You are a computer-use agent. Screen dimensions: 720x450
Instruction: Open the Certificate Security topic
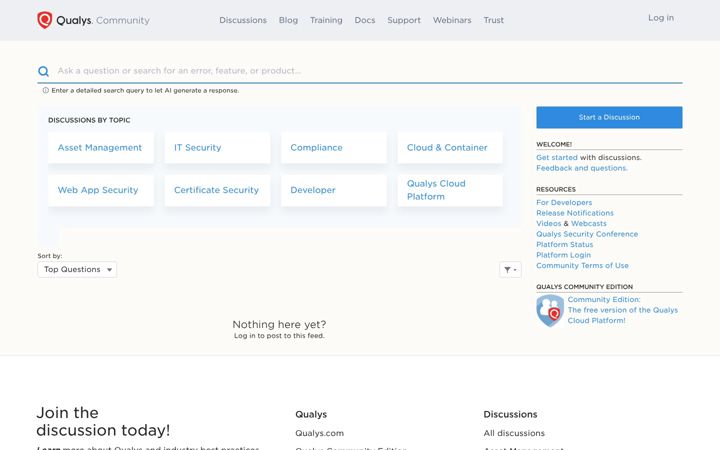217,190
